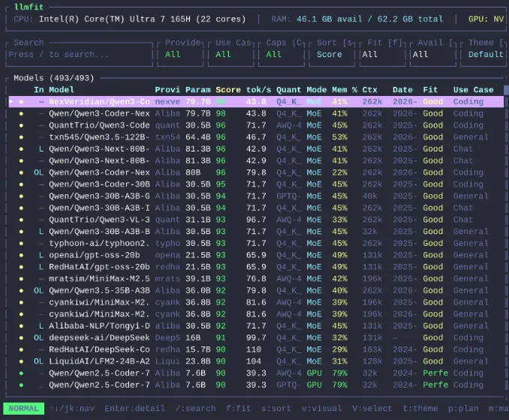Screen dimensions: 509x420
Task: Click the green dot on Qwen2.5-Coder-7 GPTQ row
Action: pos(21,385)
